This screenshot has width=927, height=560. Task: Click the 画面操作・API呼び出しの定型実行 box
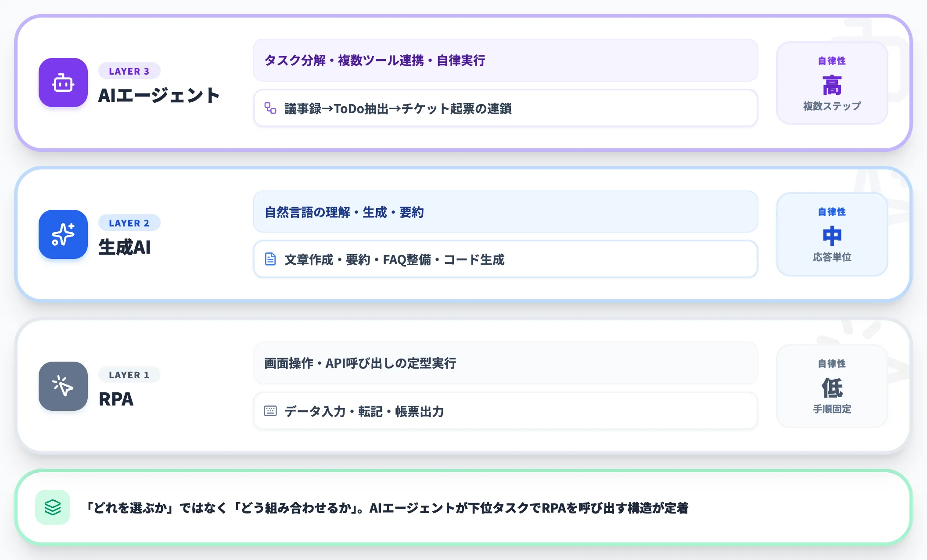tap(506, 363)
